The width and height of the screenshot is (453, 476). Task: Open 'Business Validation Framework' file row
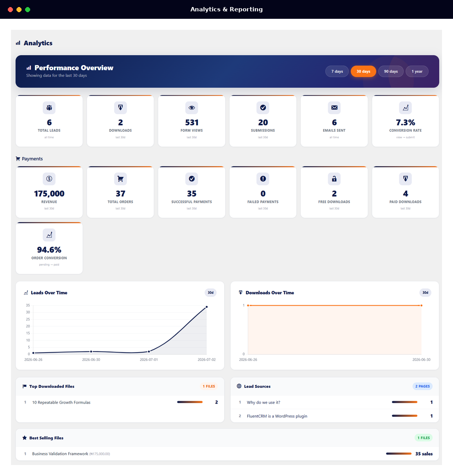(227, 454)
